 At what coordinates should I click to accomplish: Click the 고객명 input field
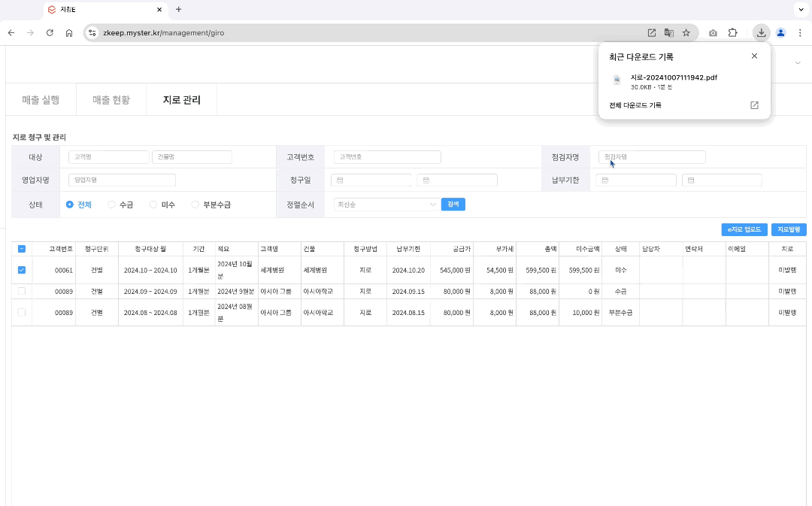[109, 157]
